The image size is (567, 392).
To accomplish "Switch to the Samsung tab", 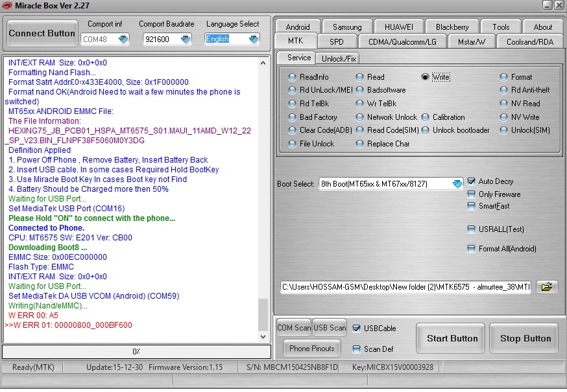I will point(347,27).
